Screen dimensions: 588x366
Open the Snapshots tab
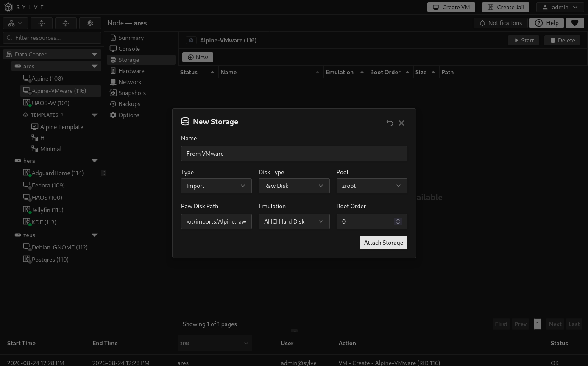click(141, 93)
